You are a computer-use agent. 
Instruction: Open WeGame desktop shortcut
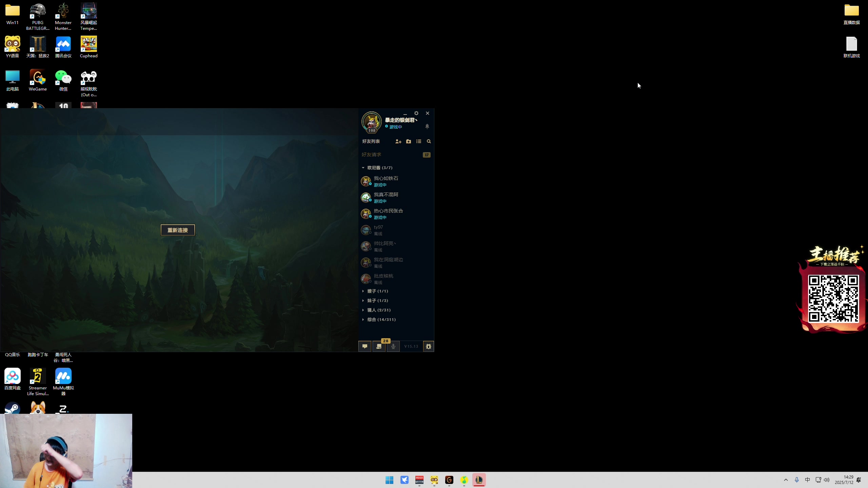point(38,80)
